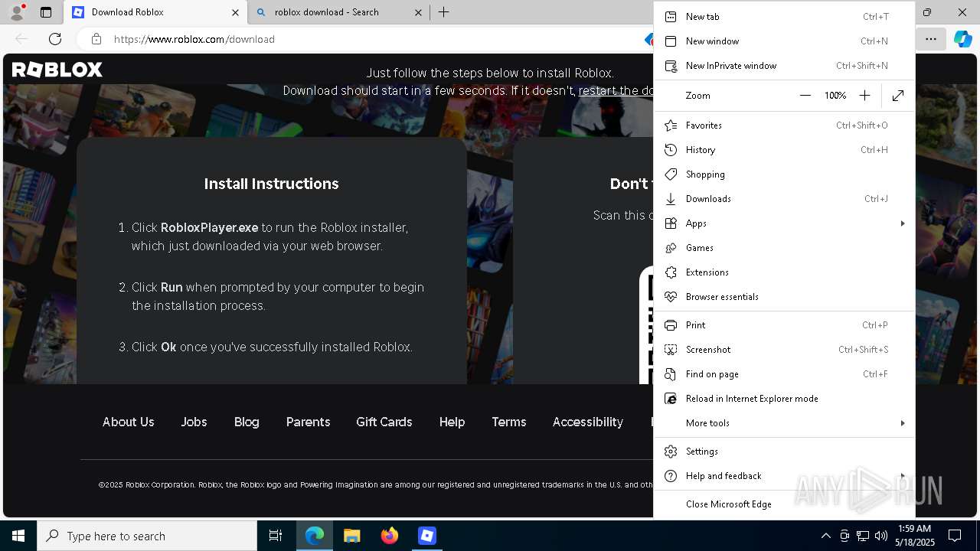The image size is (980, 551).
Task: Enter full screen via zoom expand icon
Action: (x=898, y=96)
